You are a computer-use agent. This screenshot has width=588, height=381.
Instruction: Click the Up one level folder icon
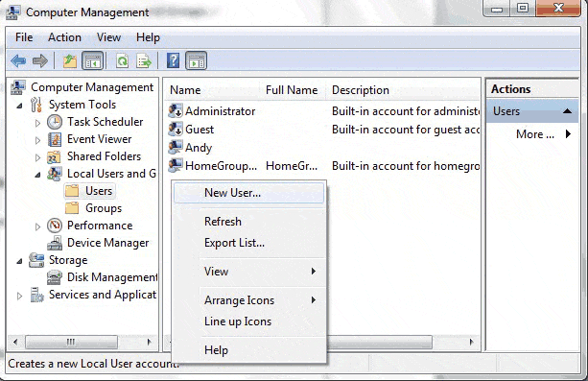(x=70, y=60)
